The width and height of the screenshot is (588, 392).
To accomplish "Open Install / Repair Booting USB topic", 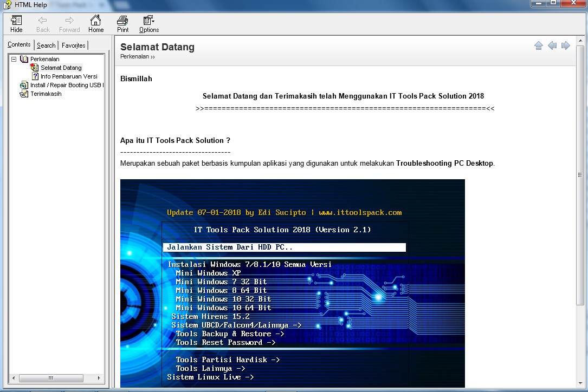I will click(67, 85).
